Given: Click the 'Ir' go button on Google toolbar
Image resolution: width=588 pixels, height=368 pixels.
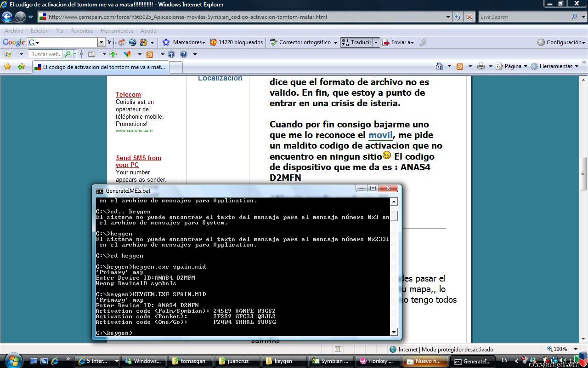Looking at the screenshot, I should (x=109, y=42).
